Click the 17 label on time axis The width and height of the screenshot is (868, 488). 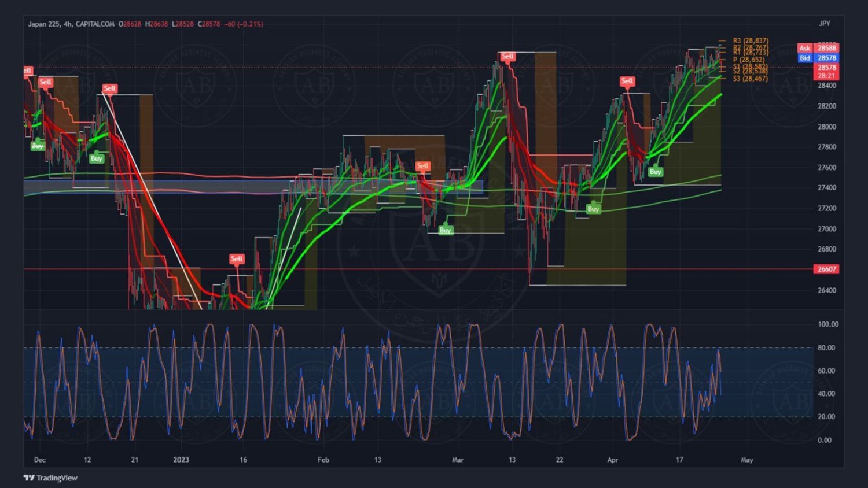pyautogui.click(x=679, y=460)
